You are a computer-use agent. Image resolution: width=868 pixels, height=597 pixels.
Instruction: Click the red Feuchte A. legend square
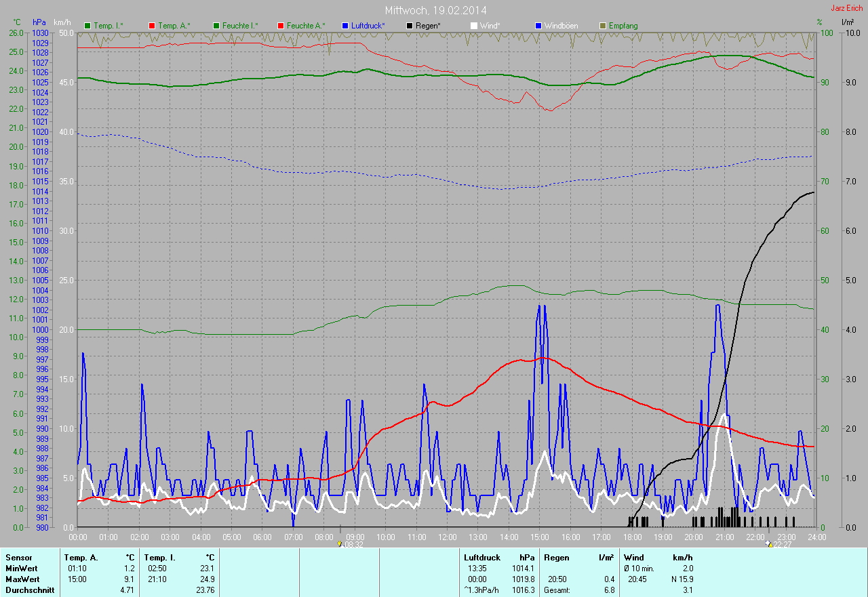pyautogui.click(x=281, y=26)
